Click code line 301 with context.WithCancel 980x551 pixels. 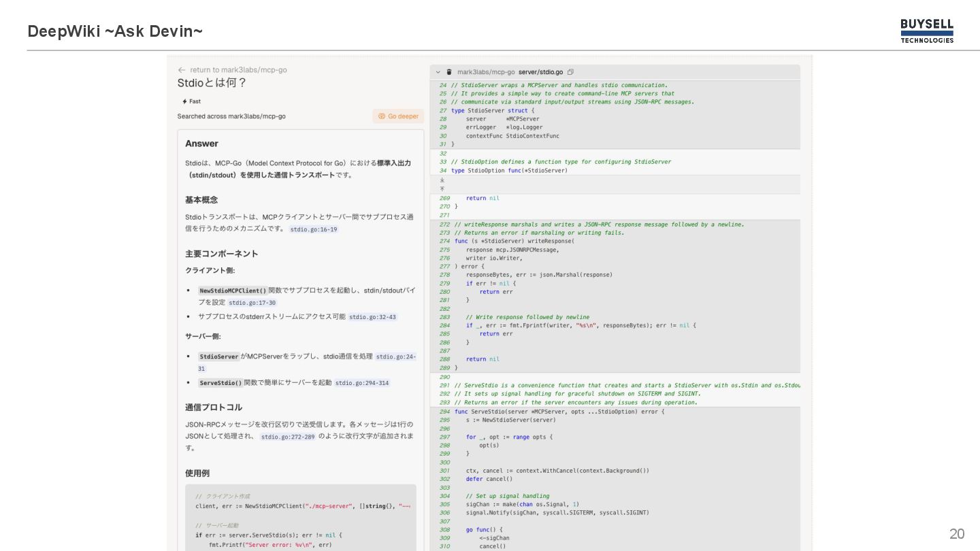click(x=557, y=471)
